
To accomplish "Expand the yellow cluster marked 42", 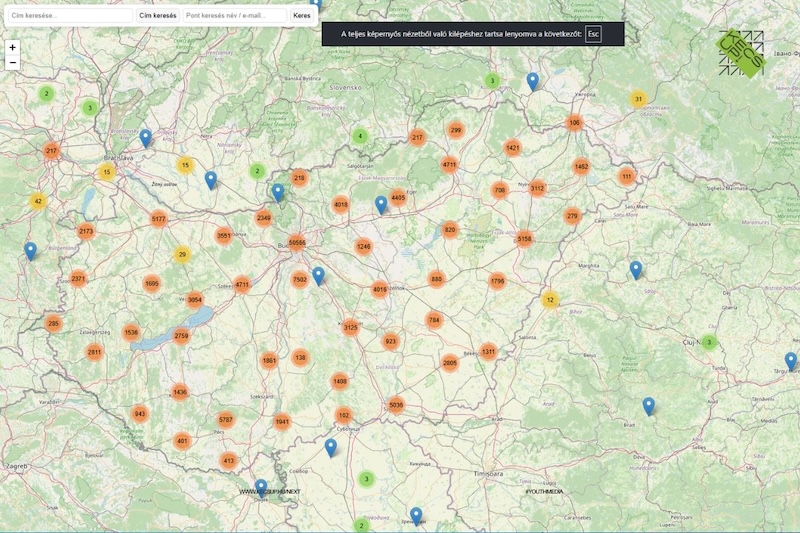I will click(38, 201).
